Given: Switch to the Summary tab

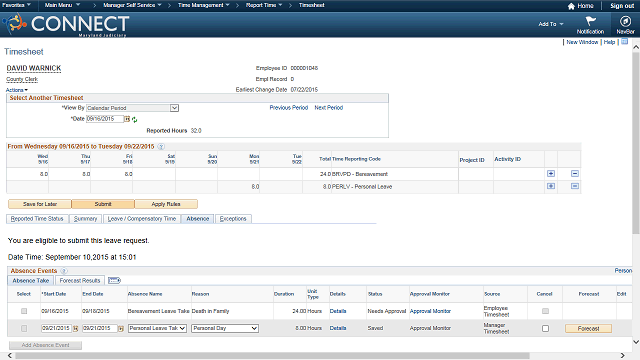Looking at the screenshot, I should pos(85,219).
